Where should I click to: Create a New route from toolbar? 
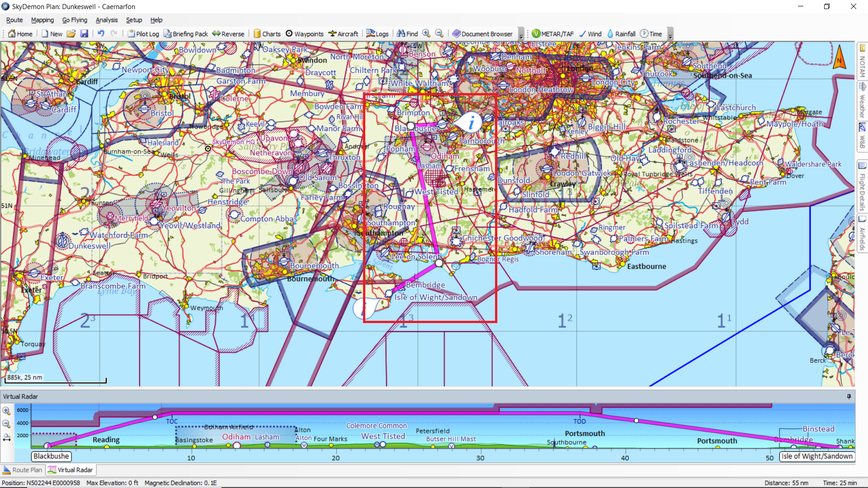(x=52, y=34)
